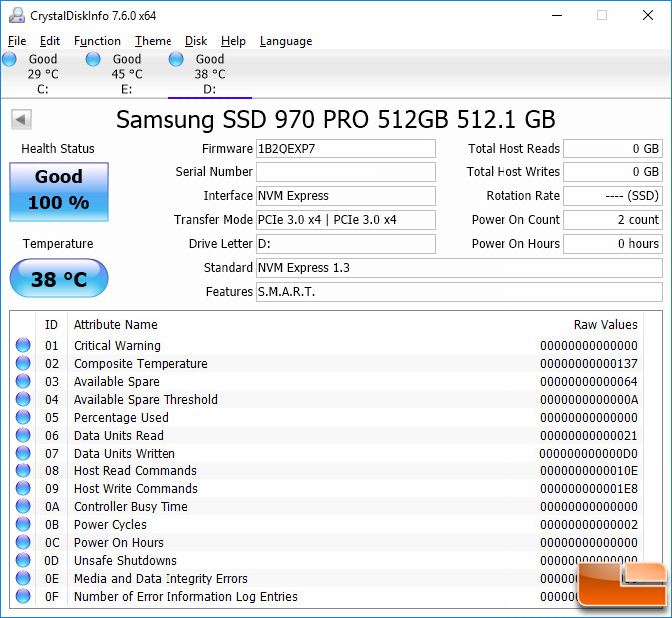Click raw value 0000000000137
The width and height of the screenshot is (672, 618).
tap(589, 364)
